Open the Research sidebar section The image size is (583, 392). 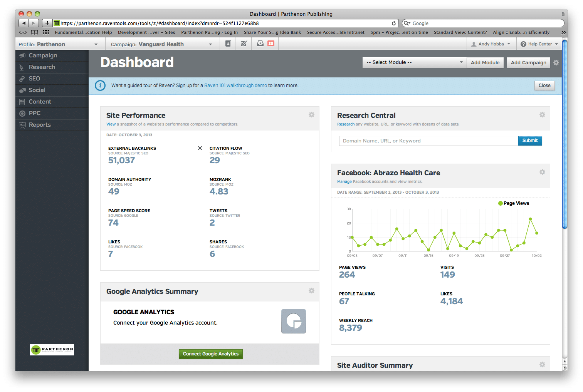pos(52,67)
